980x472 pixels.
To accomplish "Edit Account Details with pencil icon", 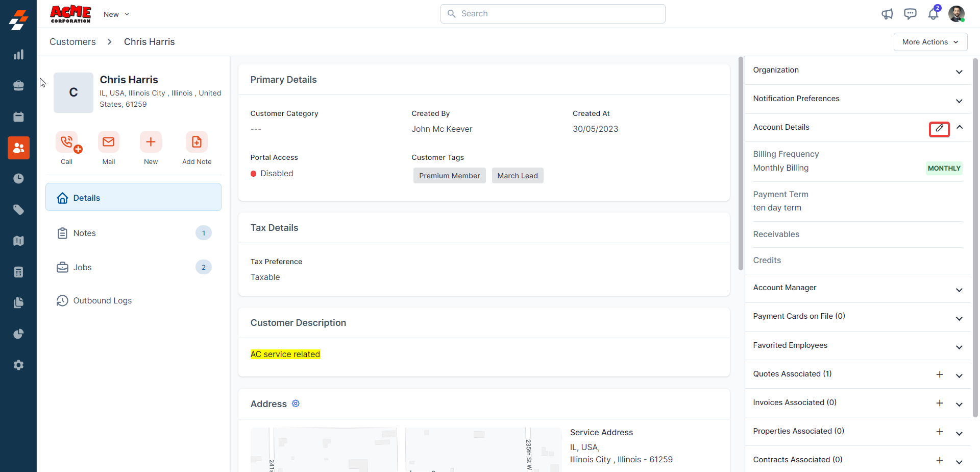I will tap(939, 129).
